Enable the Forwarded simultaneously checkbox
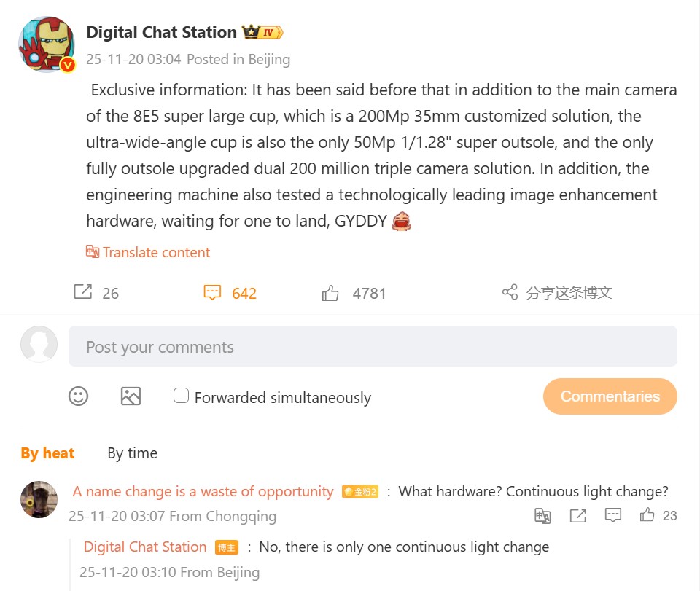Image resolution: width=700 pixels, height=591 pixels. (182, 396)
